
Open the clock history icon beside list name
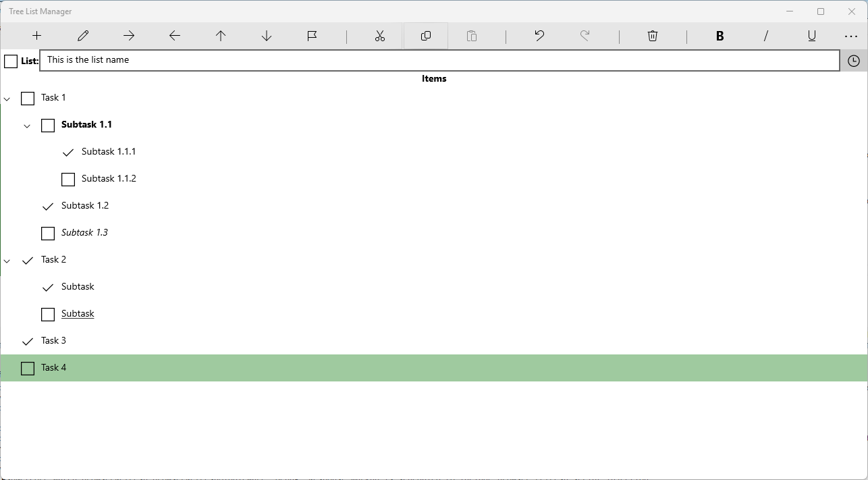click(x=853, y=61)
